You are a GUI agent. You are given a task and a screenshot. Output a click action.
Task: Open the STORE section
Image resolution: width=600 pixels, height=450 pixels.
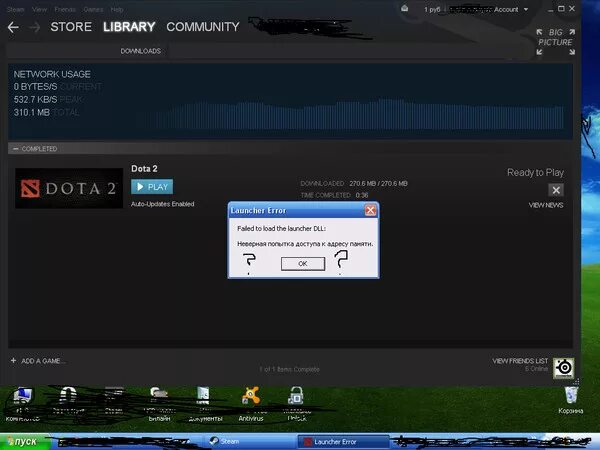(71, 27)
